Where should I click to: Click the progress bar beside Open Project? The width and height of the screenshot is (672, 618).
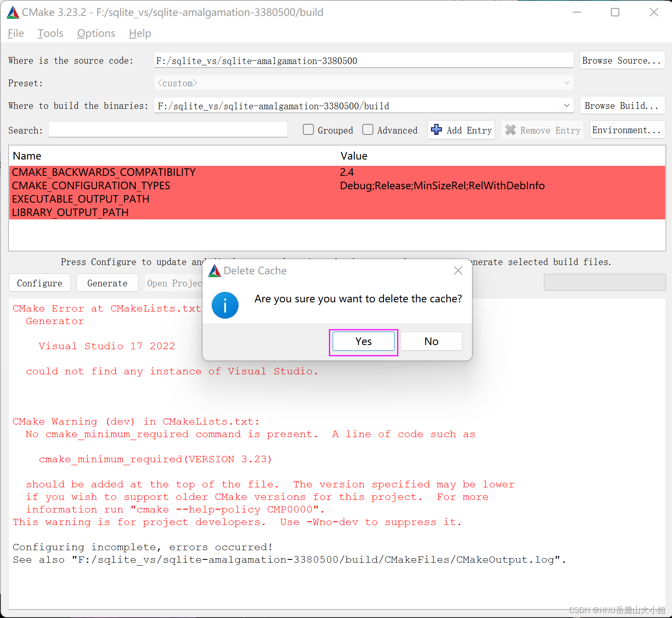tap(605, 282)
